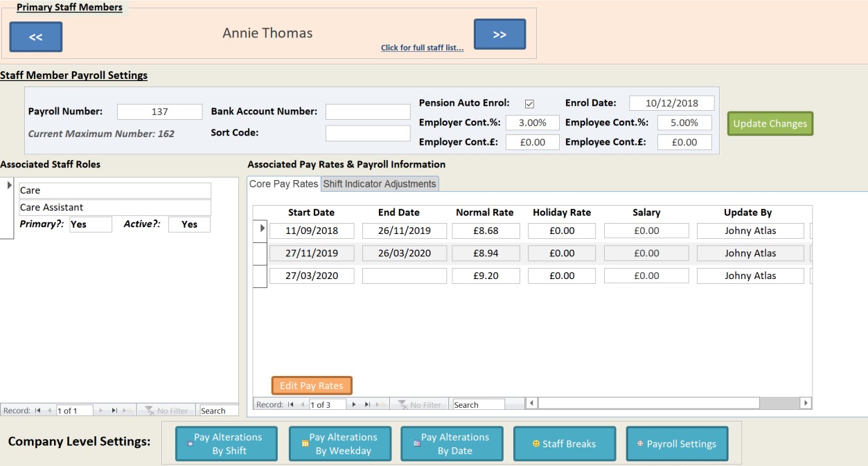The image size is (868, 466).
Task: Click next record arrow in pay rates navigator
Action: [354, 404]
